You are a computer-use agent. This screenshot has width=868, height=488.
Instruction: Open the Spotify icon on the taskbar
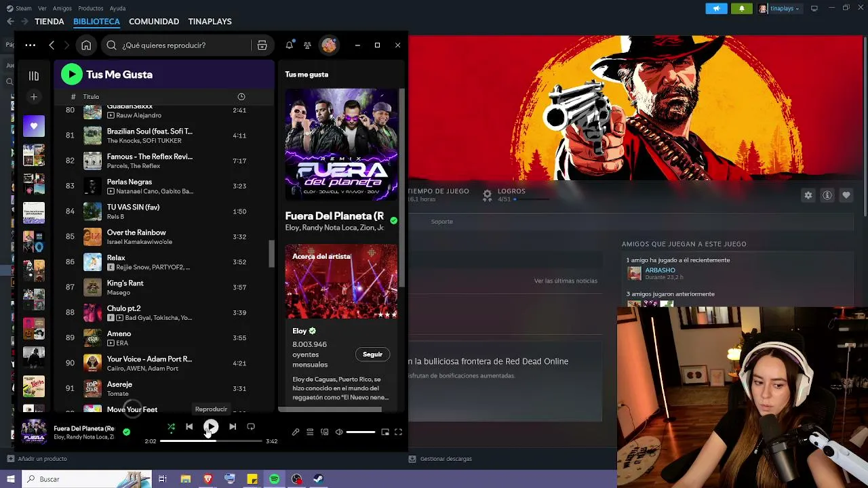pyautogui.click(x=274, y=479)
